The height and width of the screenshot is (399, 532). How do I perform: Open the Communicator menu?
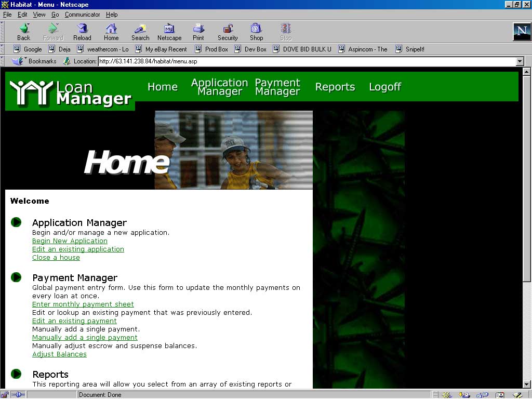coord(83,15)
